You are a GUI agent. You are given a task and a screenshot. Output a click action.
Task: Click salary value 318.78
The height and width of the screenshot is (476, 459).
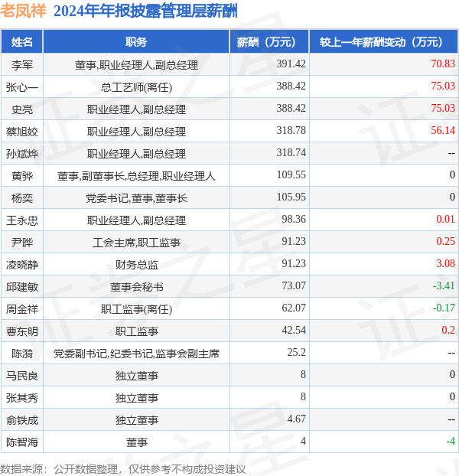pyautogui.click(x=291, y=130)
